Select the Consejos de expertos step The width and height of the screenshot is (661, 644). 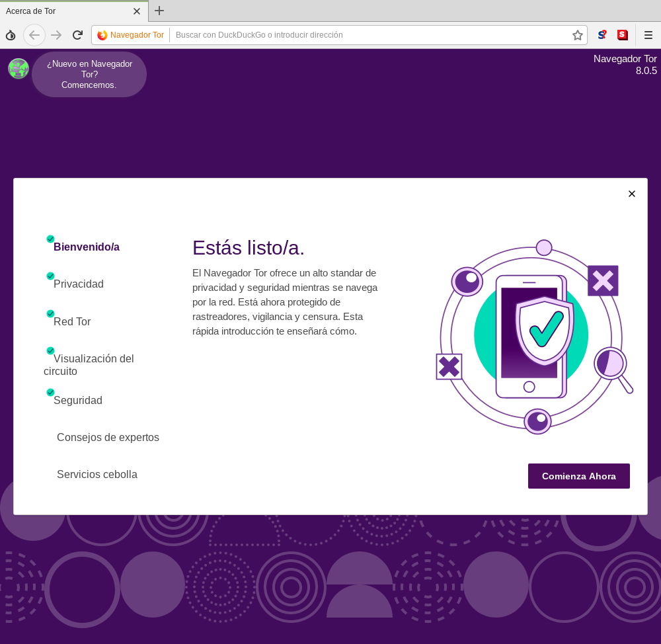(108, 437)
